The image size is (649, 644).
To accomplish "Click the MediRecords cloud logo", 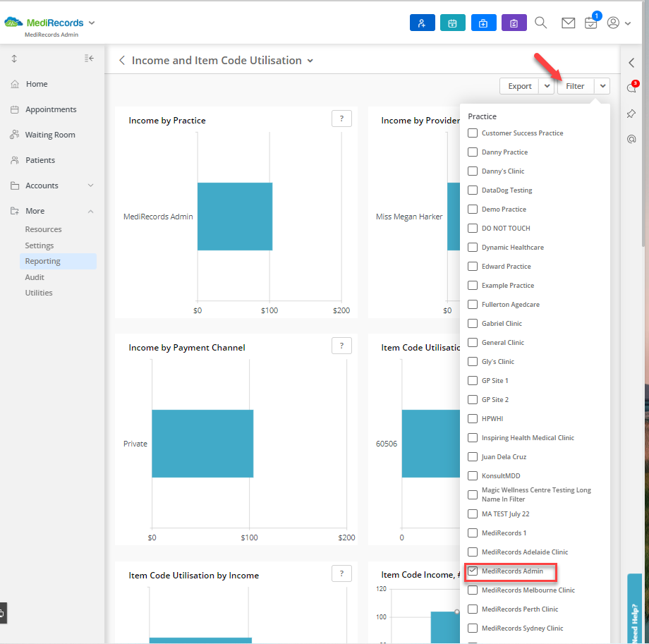I will (13, 23).
